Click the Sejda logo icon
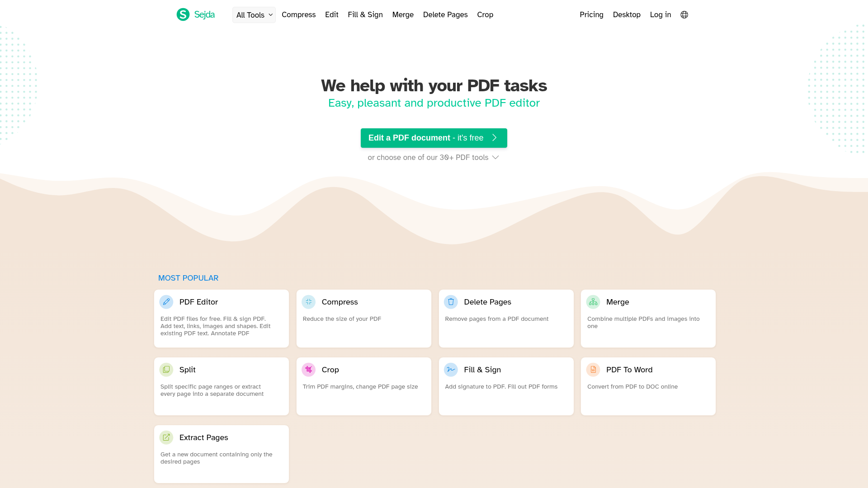The height and width of the screenshot is (488, 868). coord(183,14)
